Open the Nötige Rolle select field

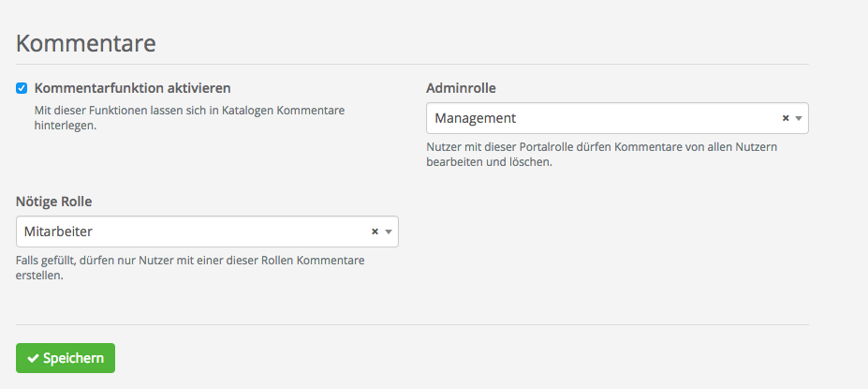click(x=187, y=232)
